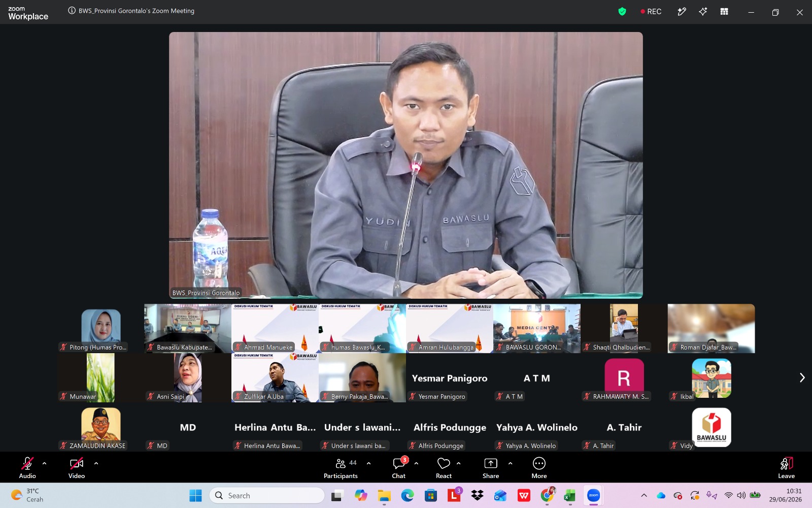Go to the next page of participant thumbnails
This screenshot has width=812, height=508.
[802, 377]
